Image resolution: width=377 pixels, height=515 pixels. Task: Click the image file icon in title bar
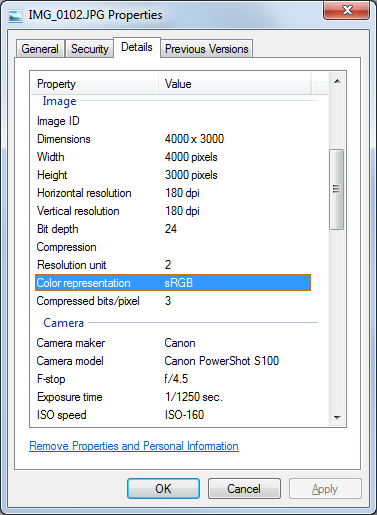point(15,16)
